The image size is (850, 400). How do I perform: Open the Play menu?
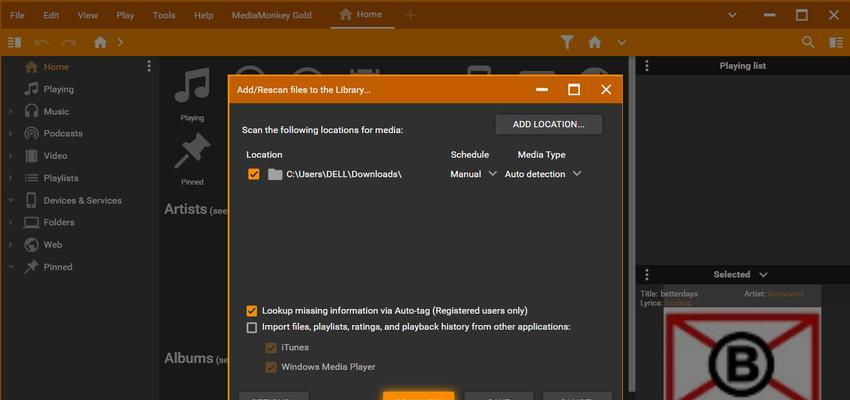point(125,15)
